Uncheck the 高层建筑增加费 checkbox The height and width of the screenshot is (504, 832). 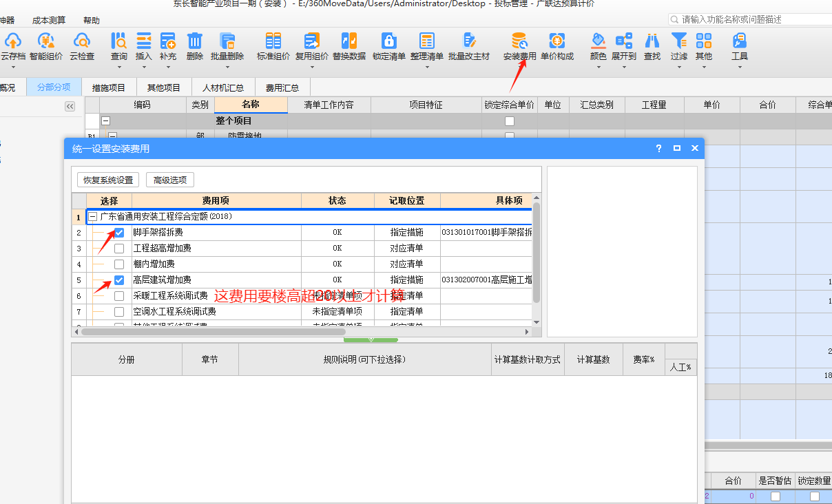pyautogui.click(x=119, y=280)
